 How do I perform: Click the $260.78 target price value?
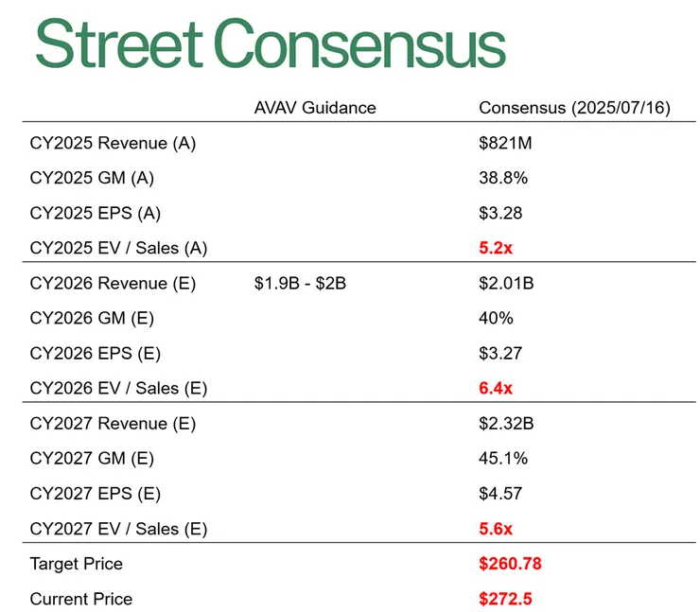click(510, 564)
